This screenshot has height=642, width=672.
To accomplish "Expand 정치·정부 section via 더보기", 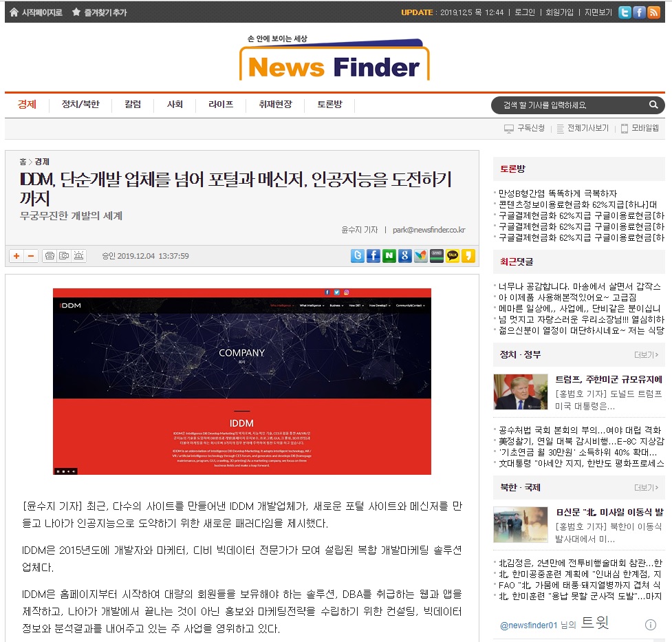I will coord(646,355).
